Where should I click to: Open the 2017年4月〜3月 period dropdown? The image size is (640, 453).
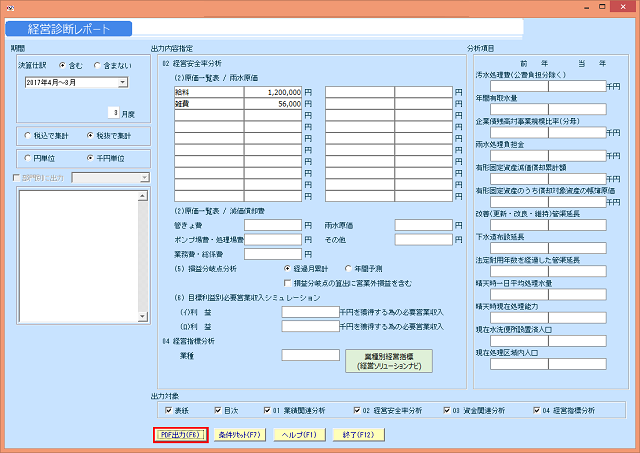(x=122, y=82)
